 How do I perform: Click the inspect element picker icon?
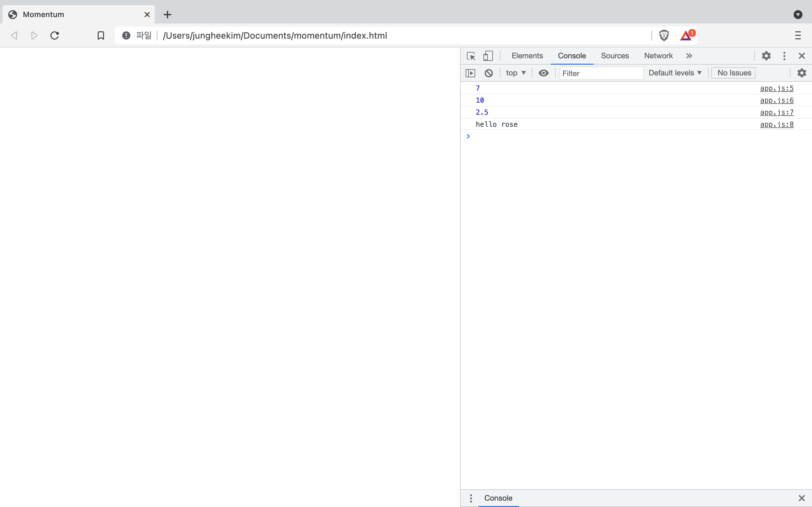point(471,56)
